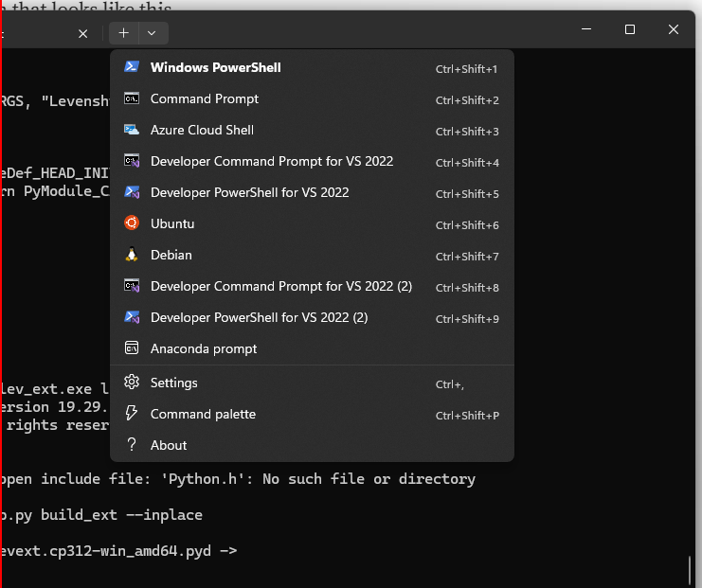Click Developer Command Prompt for VS 2022 icon
The image size is (702, 588).
[x=132, y=161]
